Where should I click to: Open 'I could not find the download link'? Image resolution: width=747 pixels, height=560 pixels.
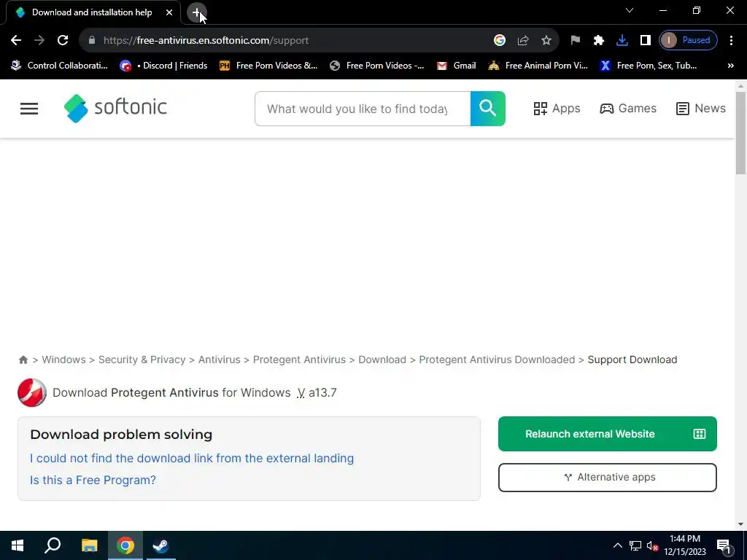point(192,458)
